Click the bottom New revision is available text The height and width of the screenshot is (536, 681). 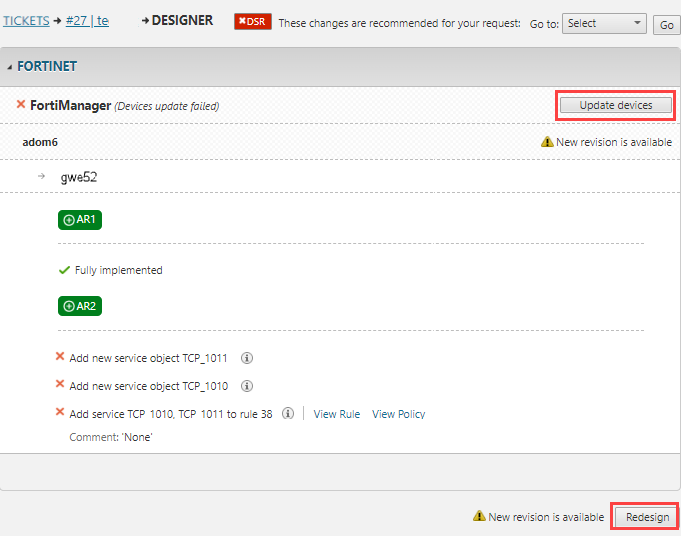[x=546, y=517]
